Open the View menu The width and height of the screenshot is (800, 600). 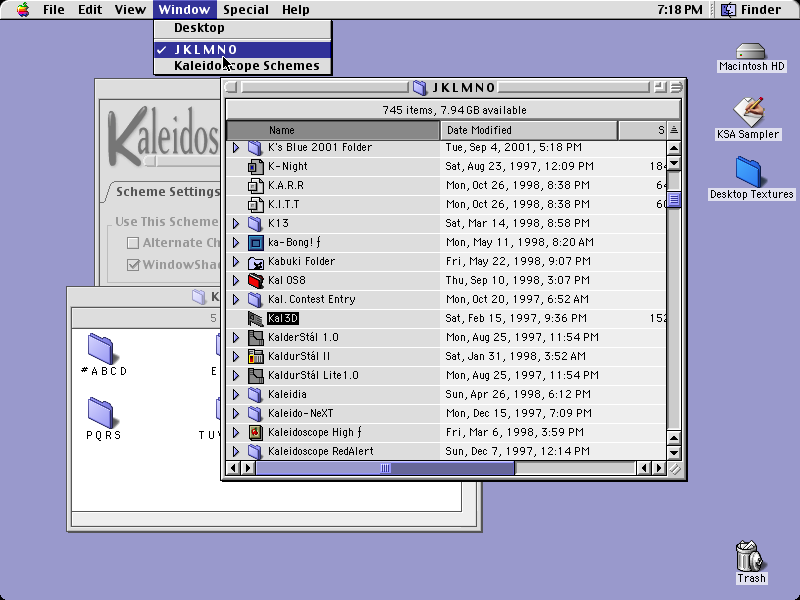[130, 9]
